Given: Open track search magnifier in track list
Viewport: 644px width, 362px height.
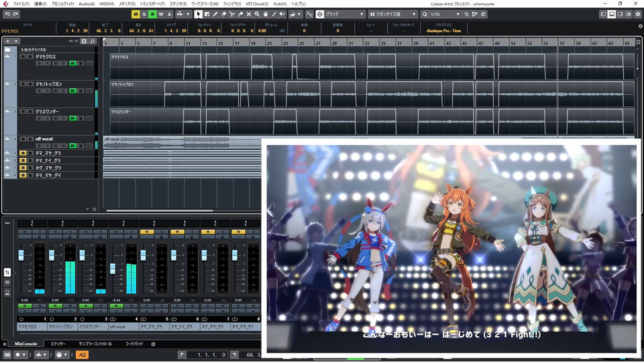Looking at the screenshot, I should pos(93,41).
